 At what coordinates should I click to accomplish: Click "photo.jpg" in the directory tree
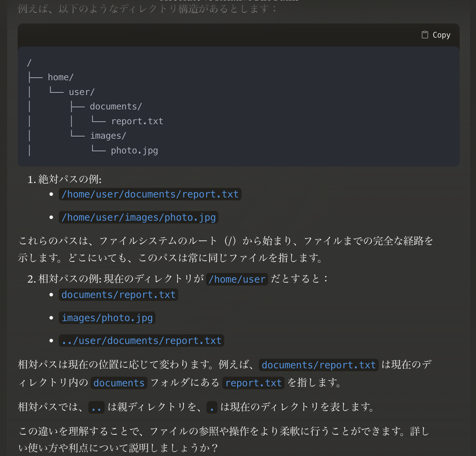(x=135, y=151)
